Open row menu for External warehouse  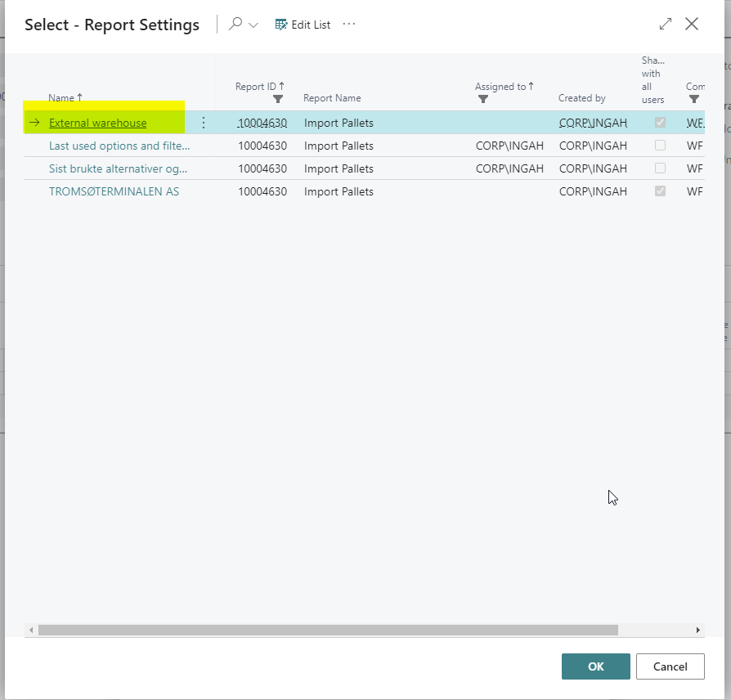[x=204, y=123]
